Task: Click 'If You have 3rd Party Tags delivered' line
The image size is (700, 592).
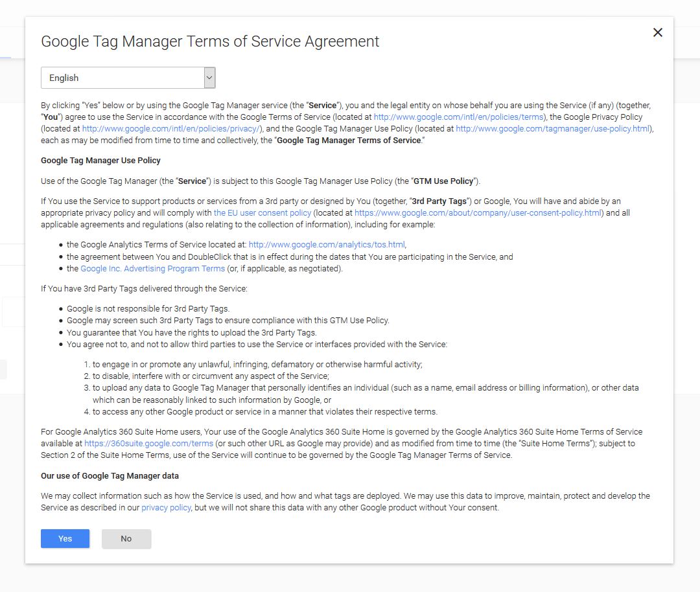Action: pyautogui.click(x=144, y=289)
